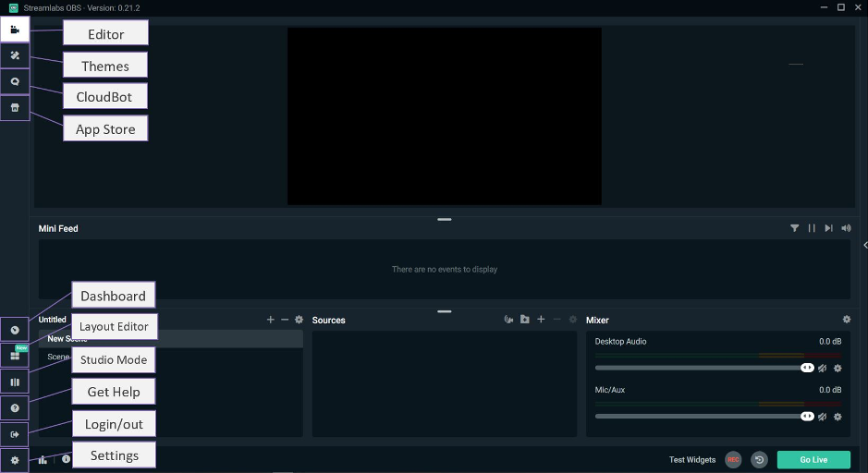Select the New Scene row
The height and width of the screenshot is (473, 868).
[170, 338]
